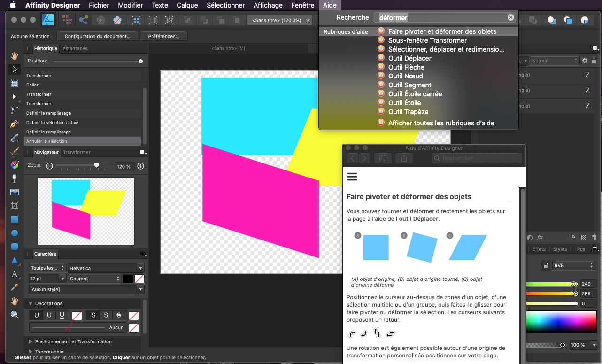Select the Node tool
The width and height of the screenshot is (602, 364).
tap(15, 97)
